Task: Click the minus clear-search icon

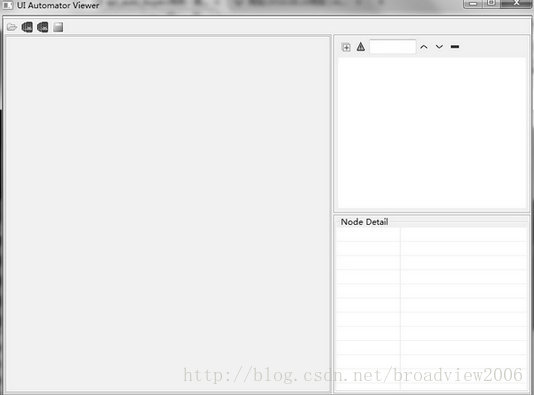Action: (x=455, y=46)
